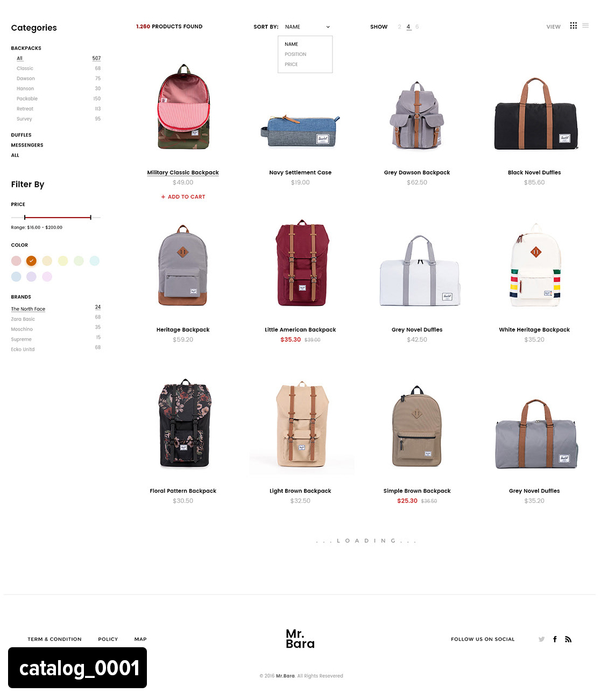Open the Duffles category
The width and height of the screenshot is (608, 700).
click(22, 135)
